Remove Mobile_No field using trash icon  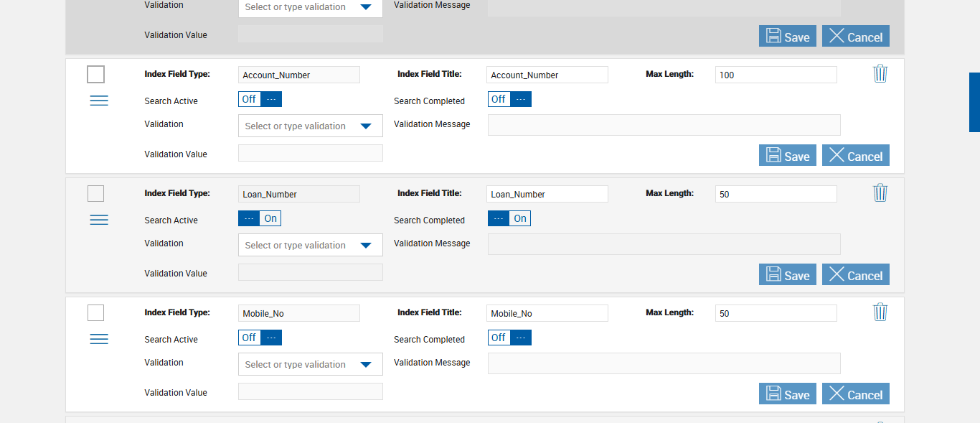[x=880, y=312]
